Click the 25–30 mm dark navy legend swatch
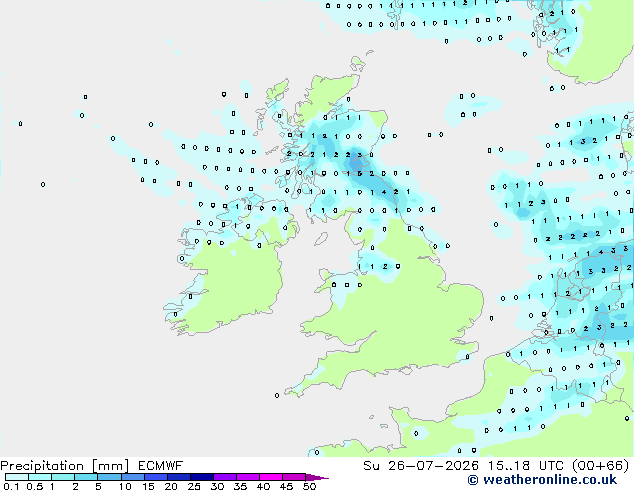 201,477
